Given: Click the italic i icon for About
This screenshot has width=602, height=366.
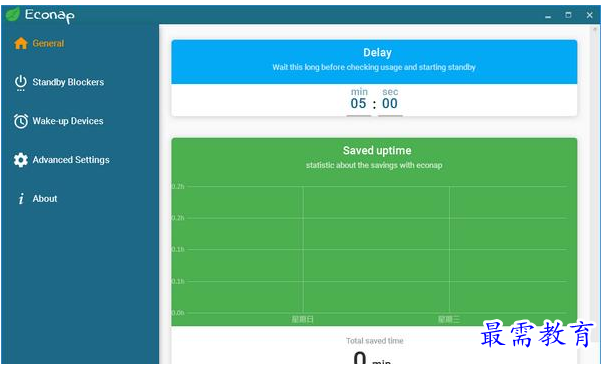Looking at the screenshot, I should (x=21, y=199).
